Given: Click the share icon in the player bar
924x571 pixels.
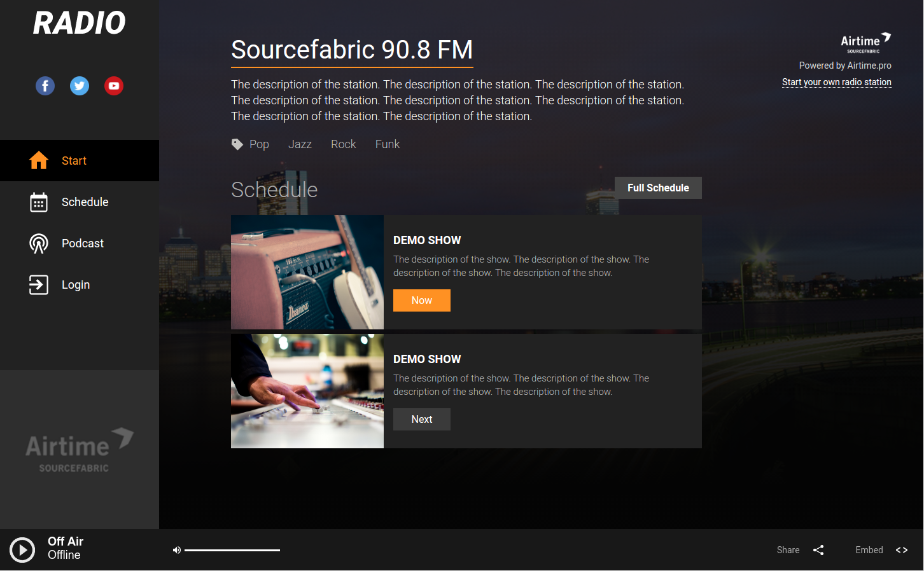Looking at the screenshot, I should tap(818, 550).
